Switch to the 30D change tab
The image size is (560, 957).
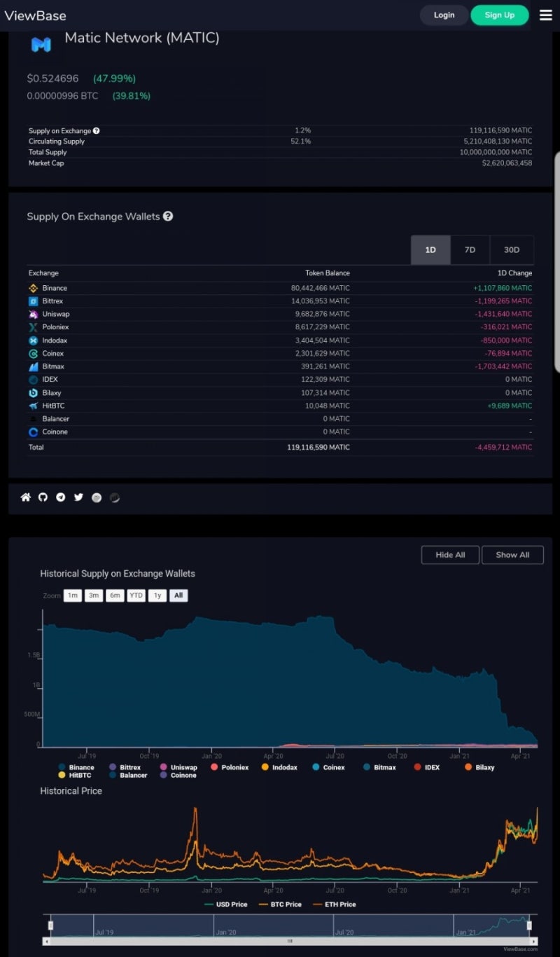pyautogui.click(x=512, y=250)
